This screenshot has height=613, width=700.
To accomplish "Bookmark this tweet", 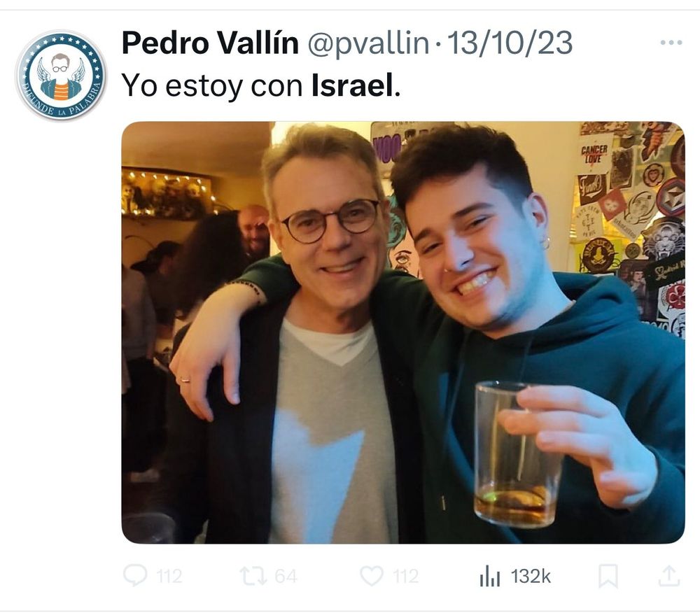I will pos(608,576).
